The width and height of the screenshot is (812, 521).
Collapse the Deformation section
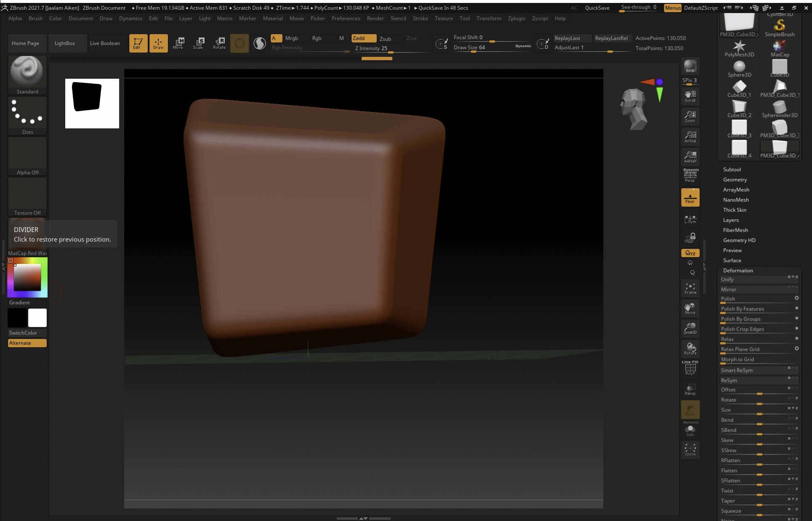coord(737,271)
